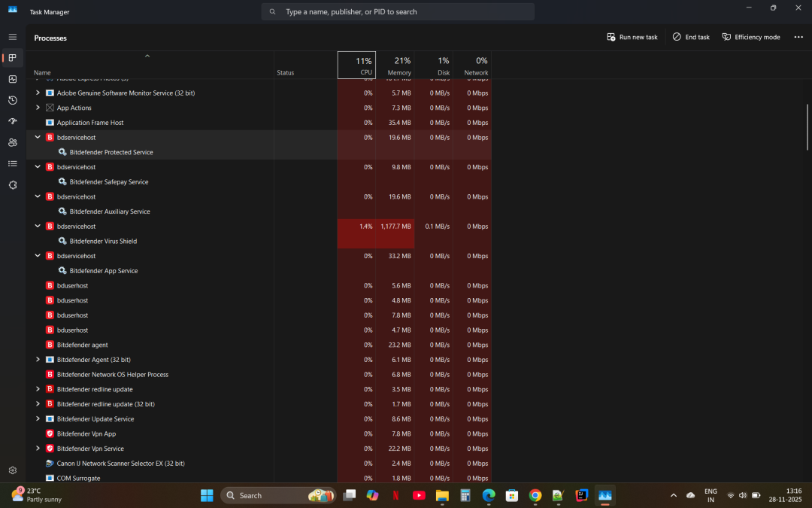Click Run new task button
Image resolution: width=812 pixels, height=508 pixels.
tap(632, 37)
